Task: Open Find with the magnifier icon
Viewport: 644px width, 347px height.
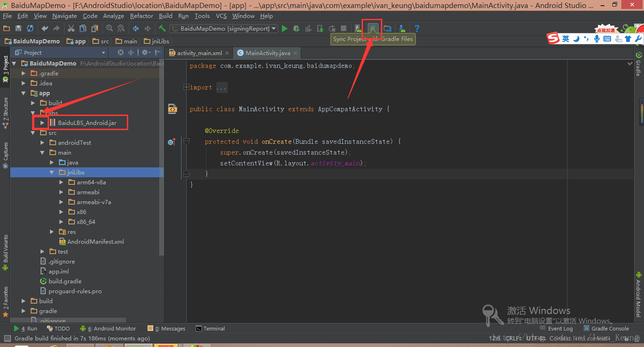Action: [109, 28]
